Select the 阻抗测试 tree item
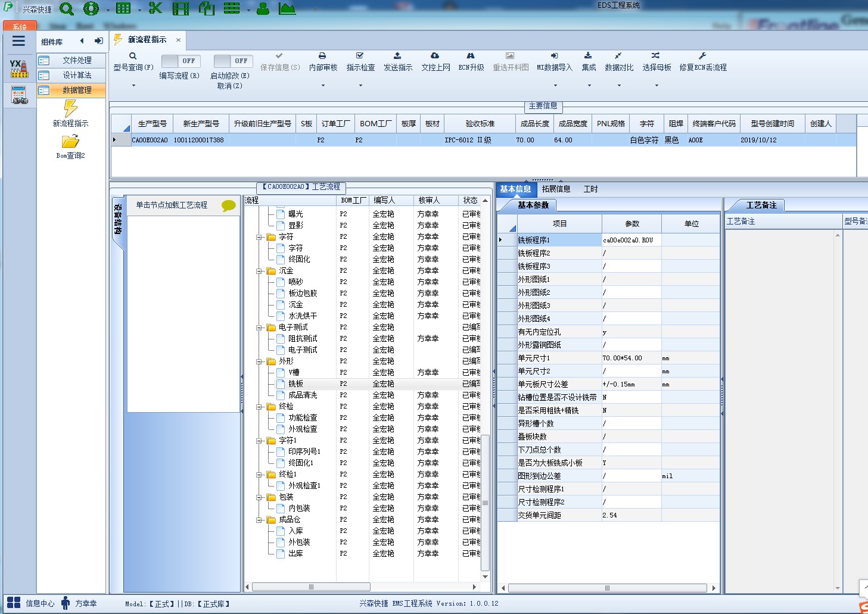The image size is (868, 614). click(x=303, y=339)
